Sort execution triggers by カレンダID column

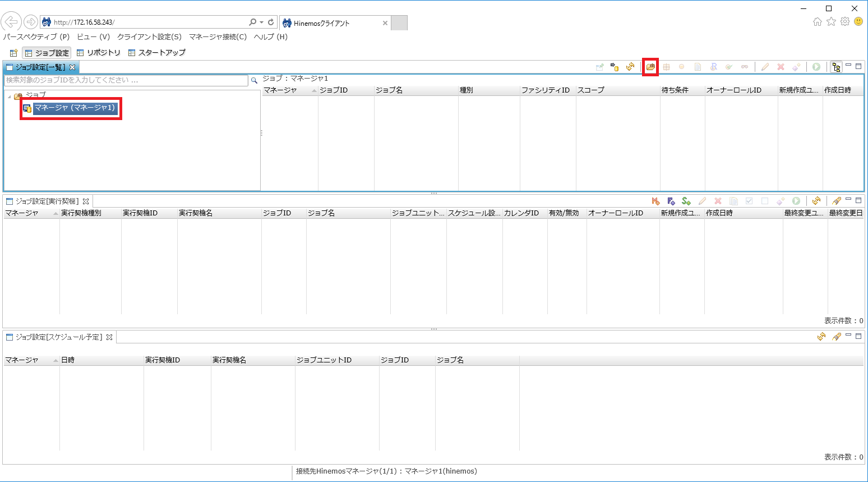tap(525, 213)
